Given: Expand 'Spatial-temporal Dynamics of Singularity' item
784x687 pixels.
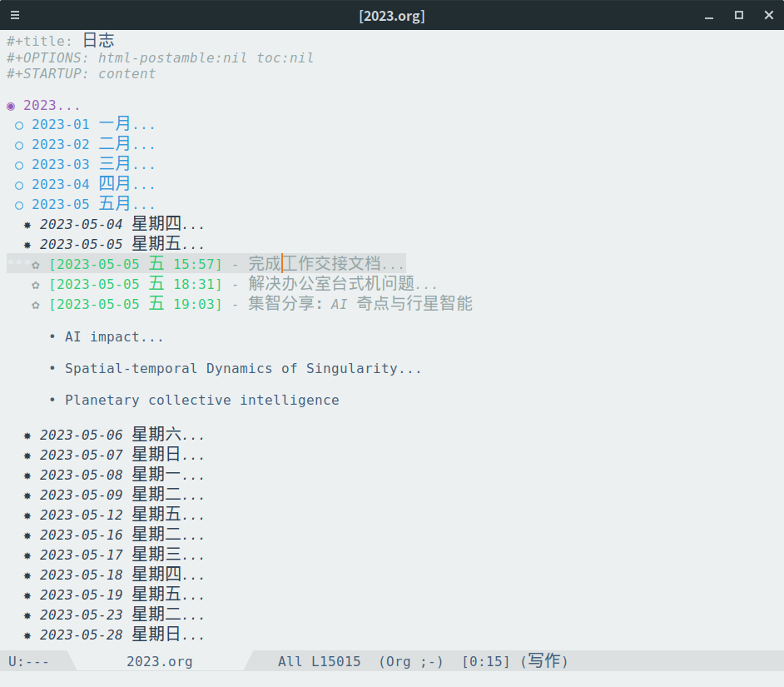Looking at the screenshot, I should point(243,369).
